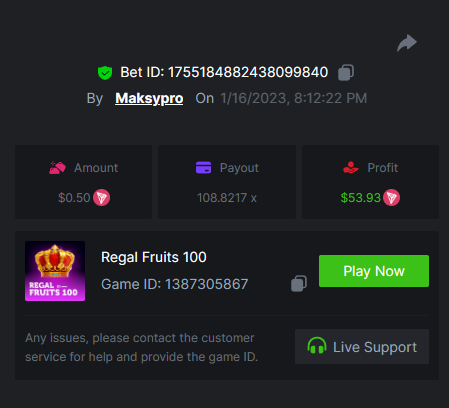The width and height of the screenshot is (449, 408).
Task: Click the 108.8217 x payout value
Action: [227, 198]
